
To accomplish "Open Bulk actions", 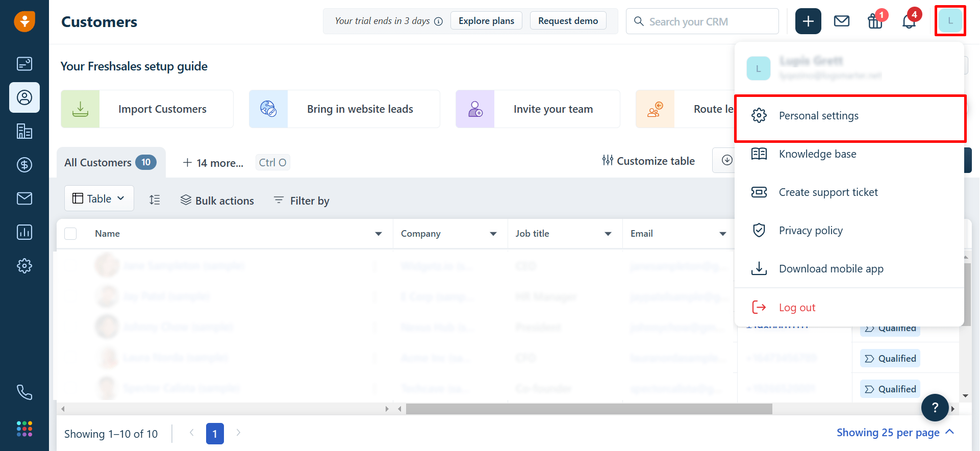I will [217, 201].
